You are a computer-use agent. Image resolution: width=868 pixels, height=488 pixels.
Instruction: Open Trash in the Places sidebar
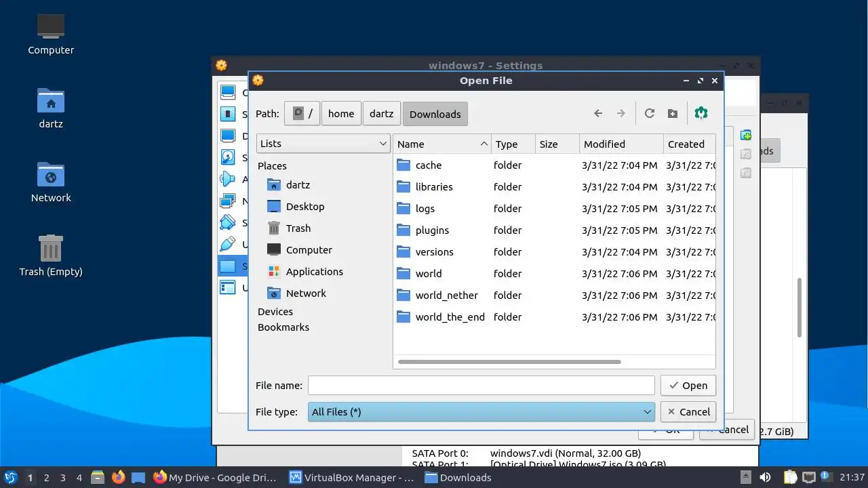298,228
